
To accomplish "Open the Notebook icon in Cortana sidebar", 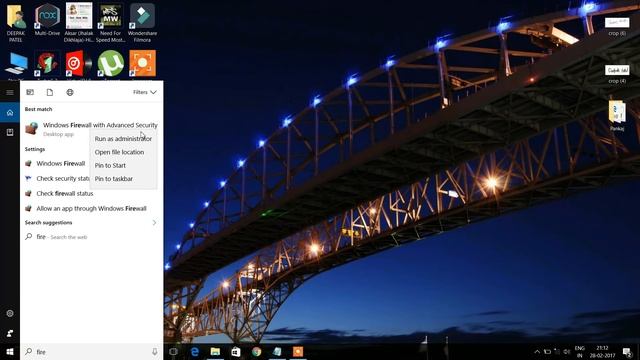I will click(x=10, y=132).
